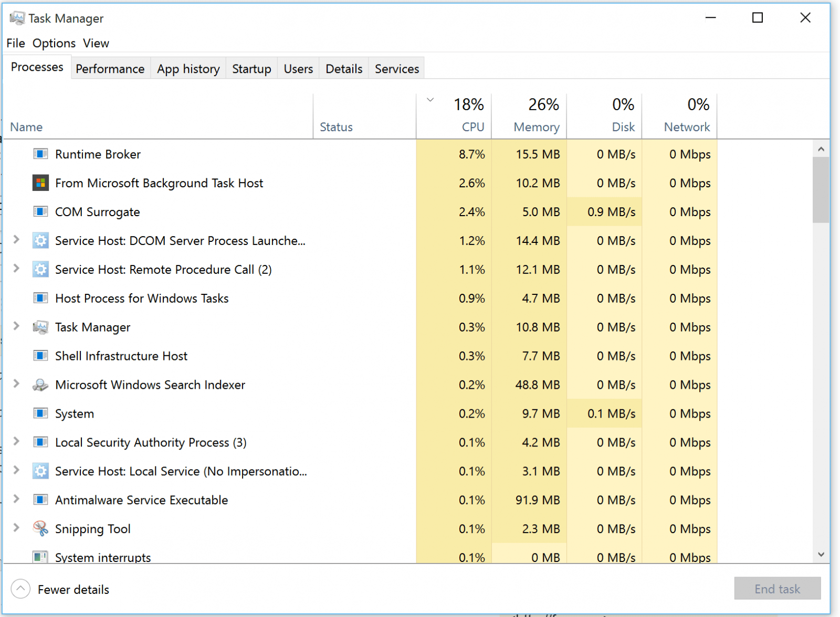Expand Antimalware Service Executable group
Screen dimensions: 840x617
[x=16, y=499]
